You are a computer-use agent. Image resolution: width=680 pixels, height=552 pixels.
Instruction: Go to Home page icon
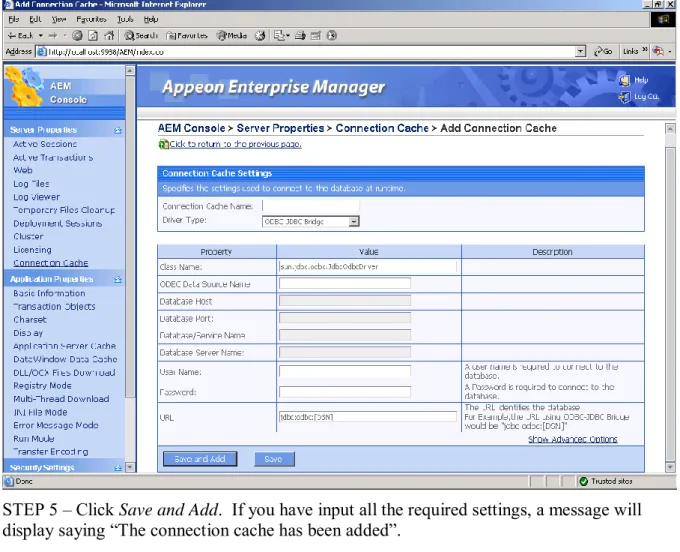click(109, 36)
